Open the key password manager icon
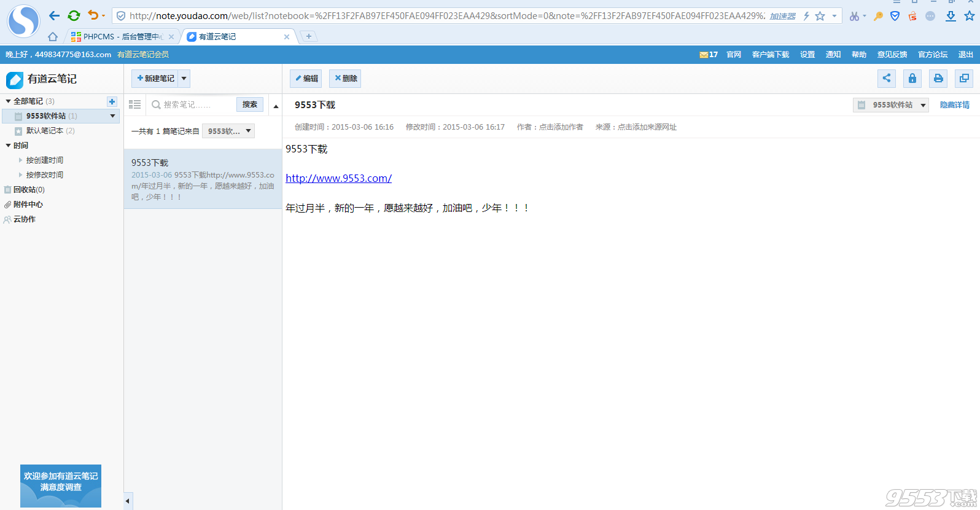 click(878, 16)
